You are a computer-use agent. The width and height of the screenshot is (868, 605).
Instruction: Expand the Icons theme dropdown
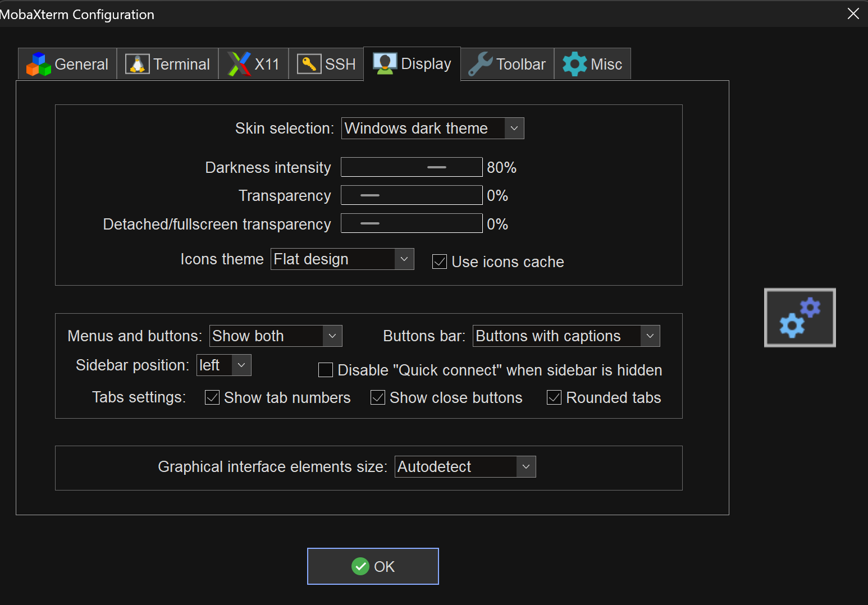pyautogui.click(x=342, y=259)
